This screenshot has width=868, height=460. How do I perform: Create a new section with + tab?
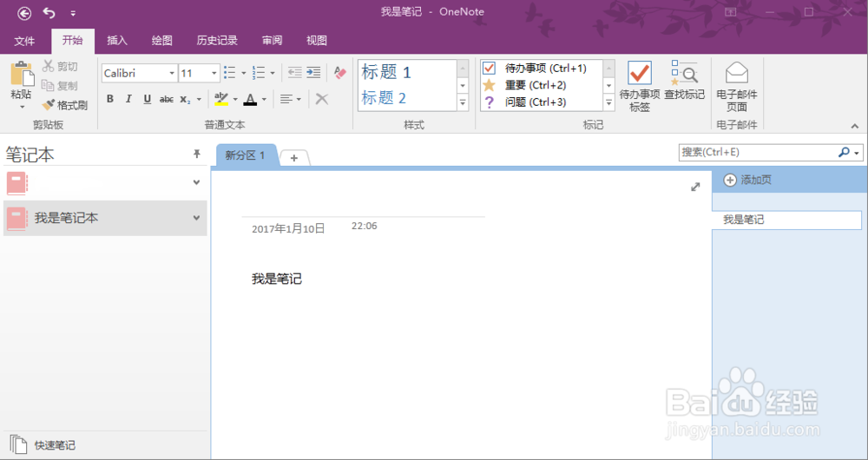294,158
